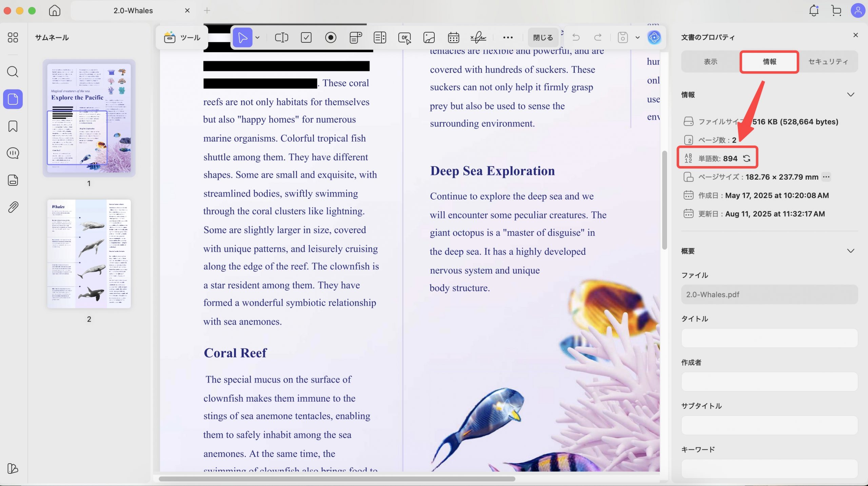Collapse the 概要 section chevron
The height and width of the screenshot is (486, 868).
[850, 251]
